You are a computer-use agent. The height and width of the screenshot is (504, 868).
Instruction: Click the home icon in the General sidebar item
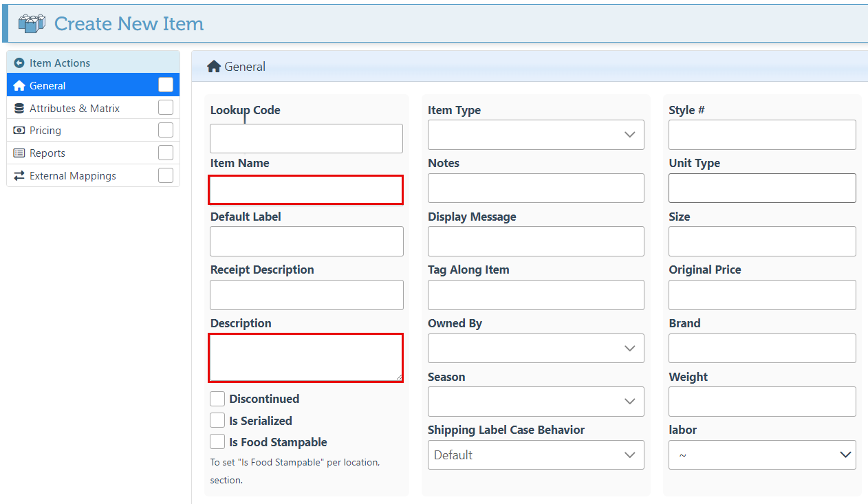[x=19, y=86]
